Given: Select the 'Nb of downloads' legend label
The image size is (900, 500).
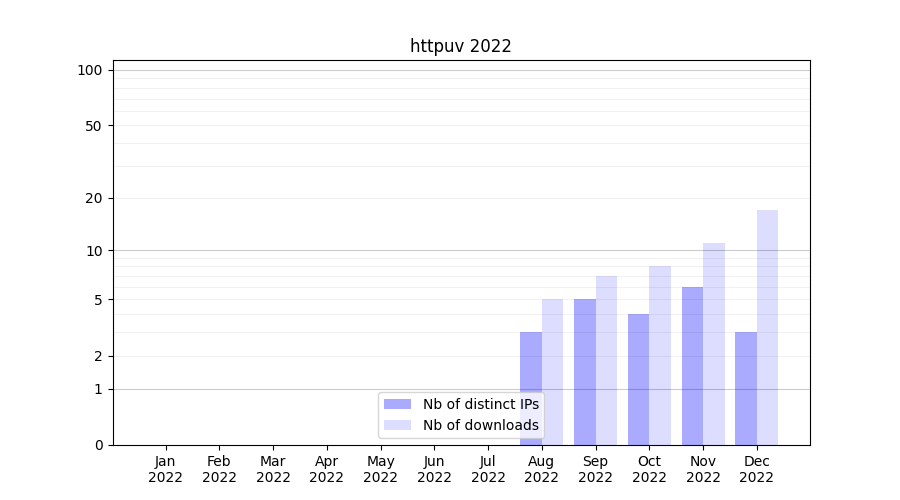Looking at the screenshot, I should 480,425.
